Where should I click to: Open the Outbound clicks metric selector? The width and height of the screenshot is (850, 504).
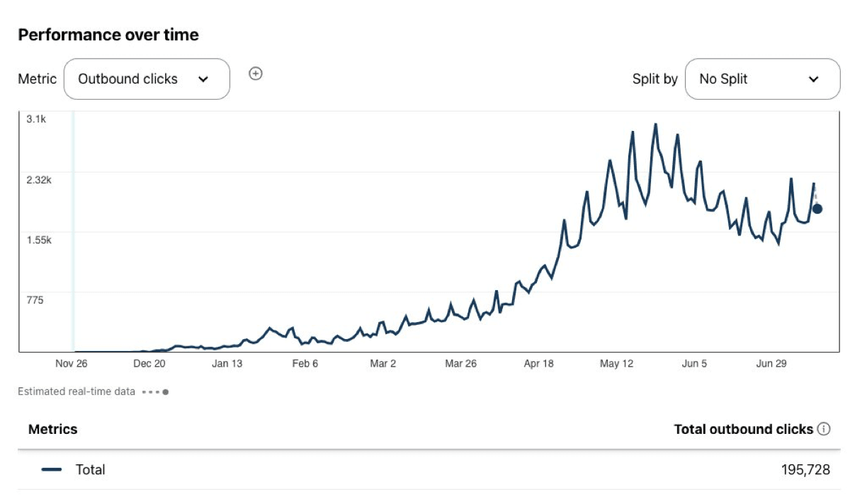(x=147, y=79)
